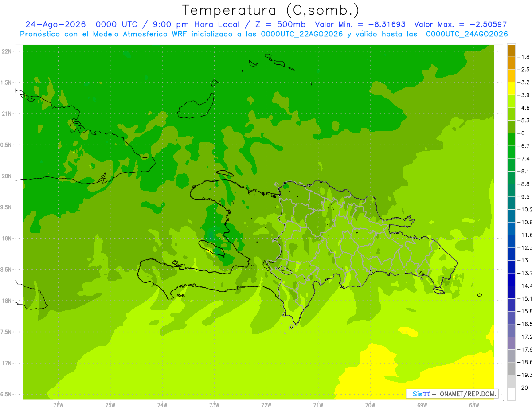
Task: Click the '68W' longitude label
Action: click(474, 405)
